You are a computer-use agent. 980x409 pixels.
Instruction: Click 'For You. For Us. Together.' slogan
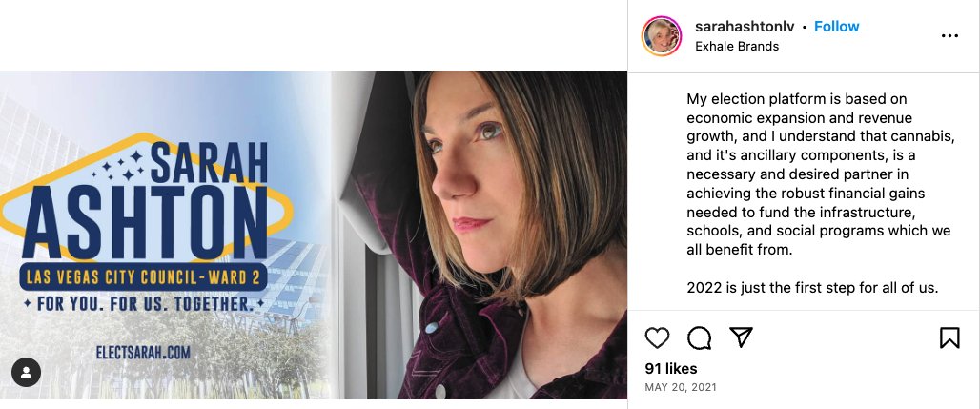tap(143, 304)
